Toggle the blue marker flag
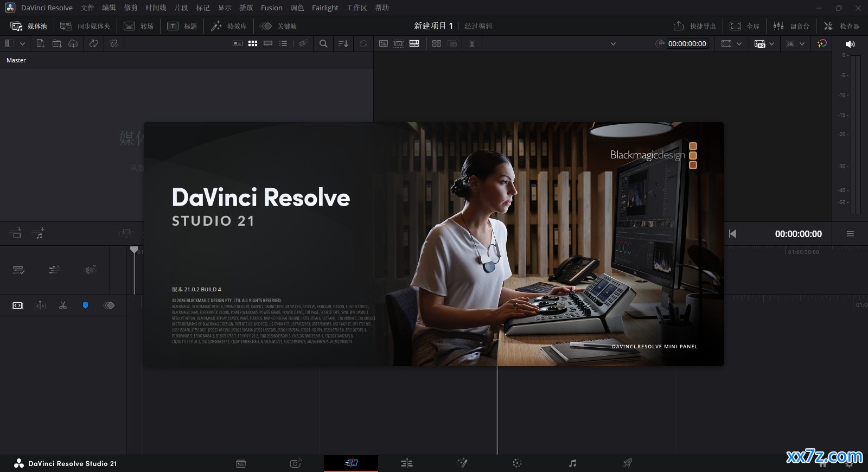The image size is (868, 472). pos(85,305)
